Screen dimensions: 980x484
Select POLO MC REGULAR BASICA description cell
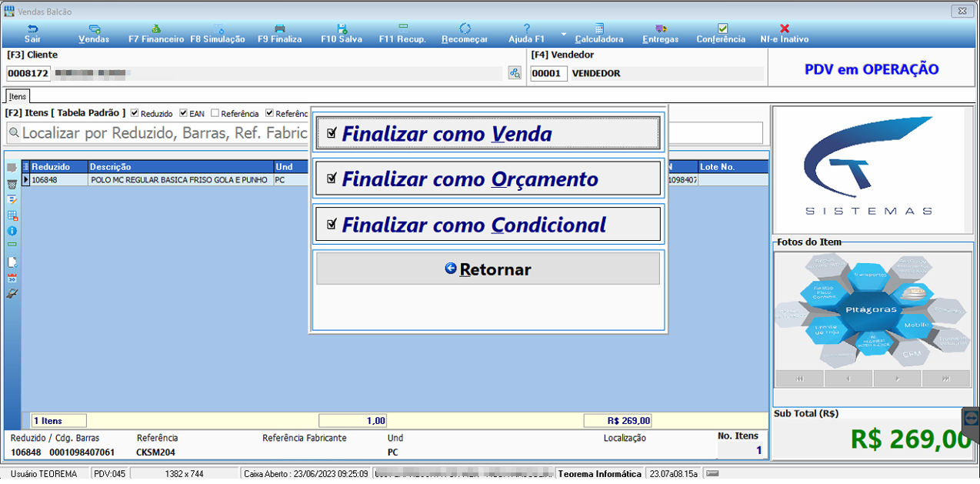point(181,179)
